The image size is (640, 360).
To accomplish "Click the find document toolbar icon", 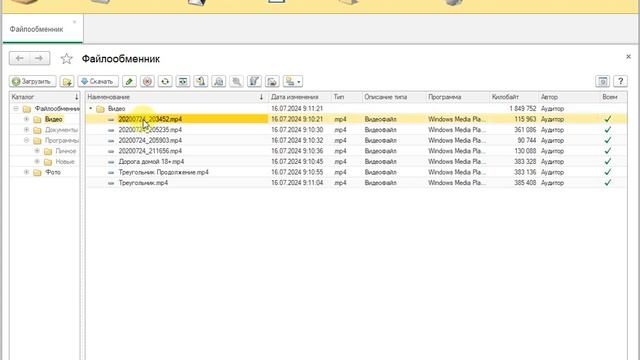I will click(x=219, y=82).
